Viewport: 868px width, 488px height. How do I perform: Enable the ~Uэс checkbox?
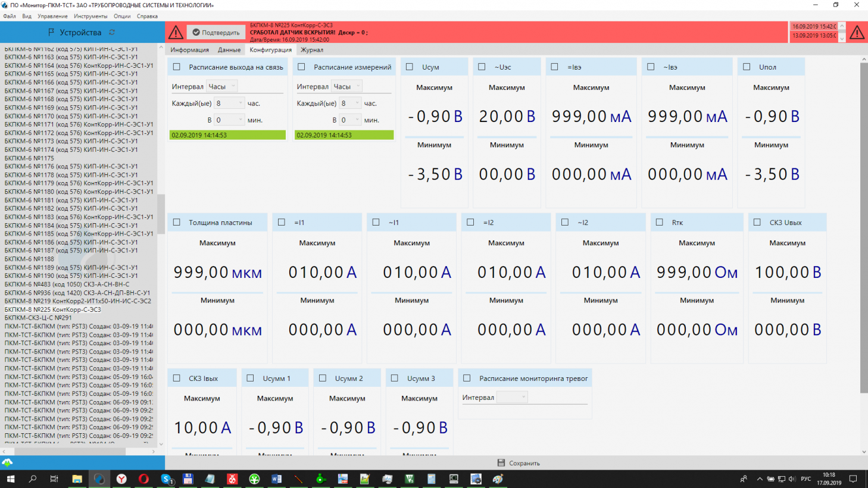(x=482, y=67)
